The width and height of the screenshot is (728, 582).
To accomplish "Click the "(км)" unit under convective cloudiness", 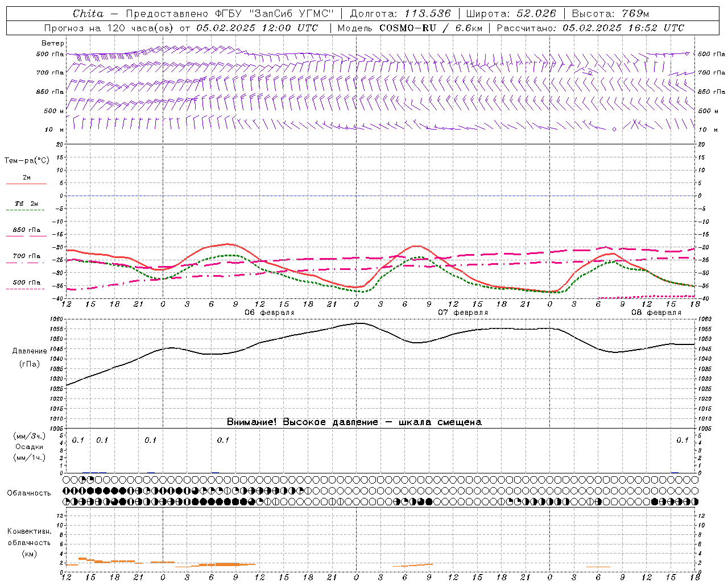I will point(30,554).
